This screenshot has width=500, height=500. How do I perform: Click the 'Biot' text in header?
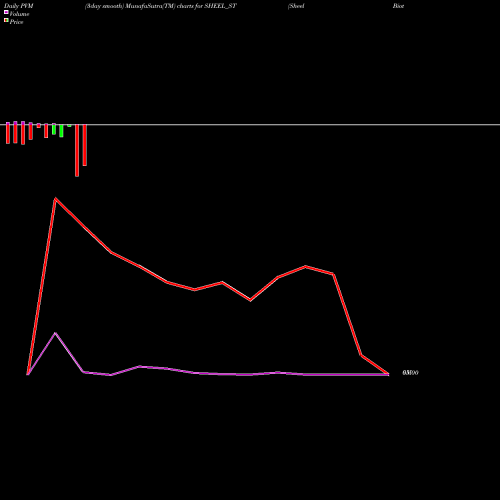398,6
